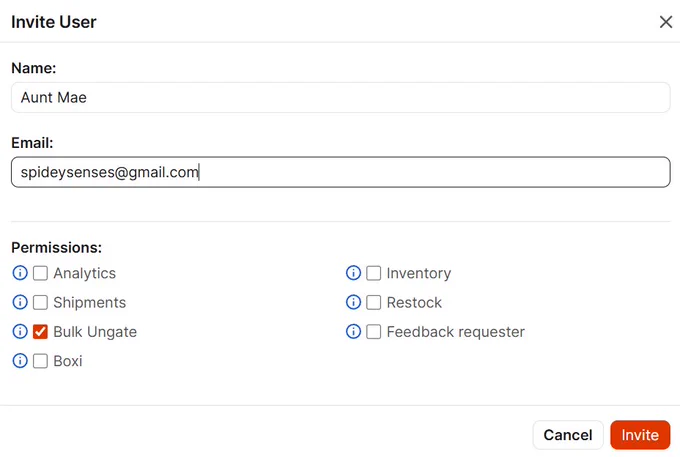Open the Bulk Ungate info icon

tap(20, 332)
